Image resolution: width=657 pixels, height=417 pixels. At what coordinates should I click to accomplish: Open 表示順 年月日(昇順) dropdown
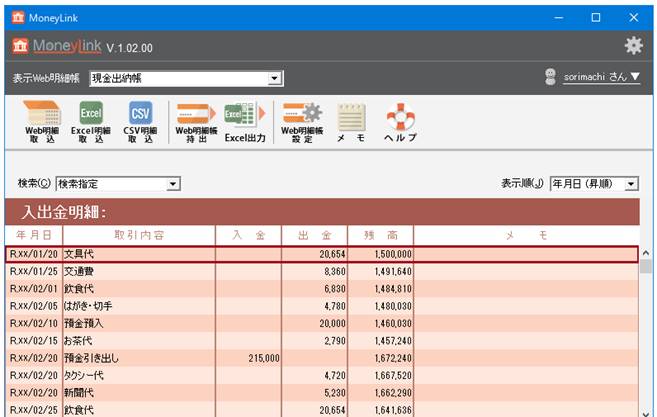(594, 184)
